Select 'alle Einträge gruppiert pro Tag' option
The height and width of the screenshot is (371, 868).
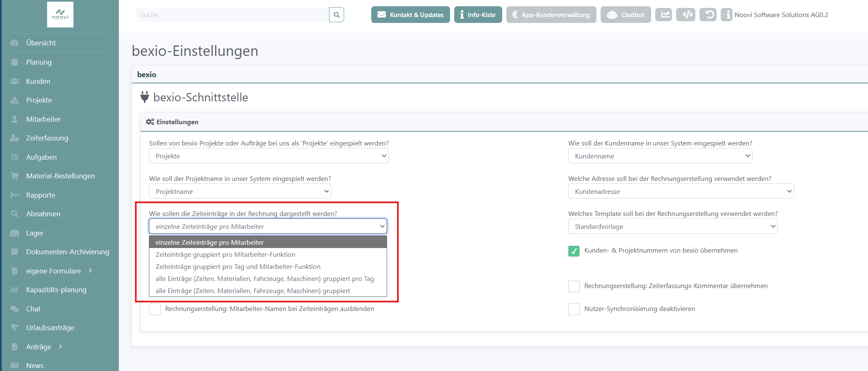click(268, 278)
